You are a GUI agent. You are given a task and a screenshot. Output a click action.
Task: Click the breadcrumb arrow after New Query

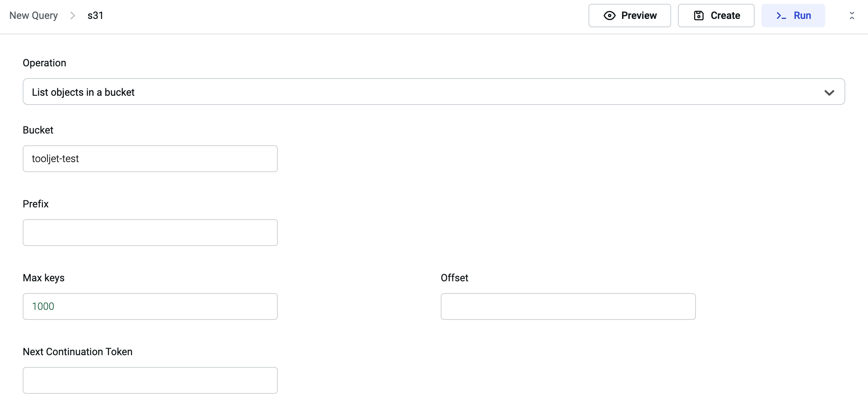[x=73, y=16]
